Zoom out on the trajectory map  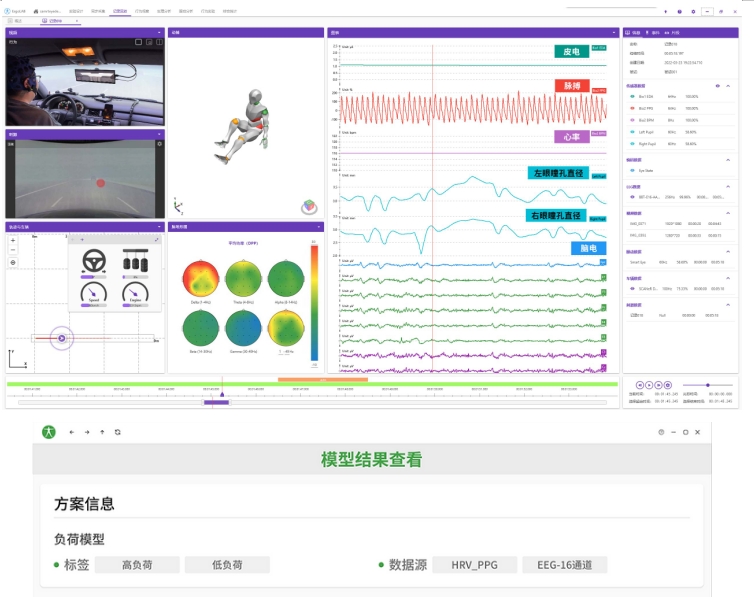tap(13, 251)
